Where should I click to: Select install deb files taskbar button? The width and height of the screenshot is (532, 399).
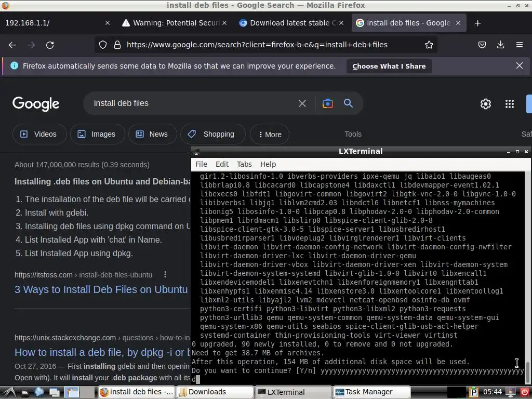[x=137, y=392]
